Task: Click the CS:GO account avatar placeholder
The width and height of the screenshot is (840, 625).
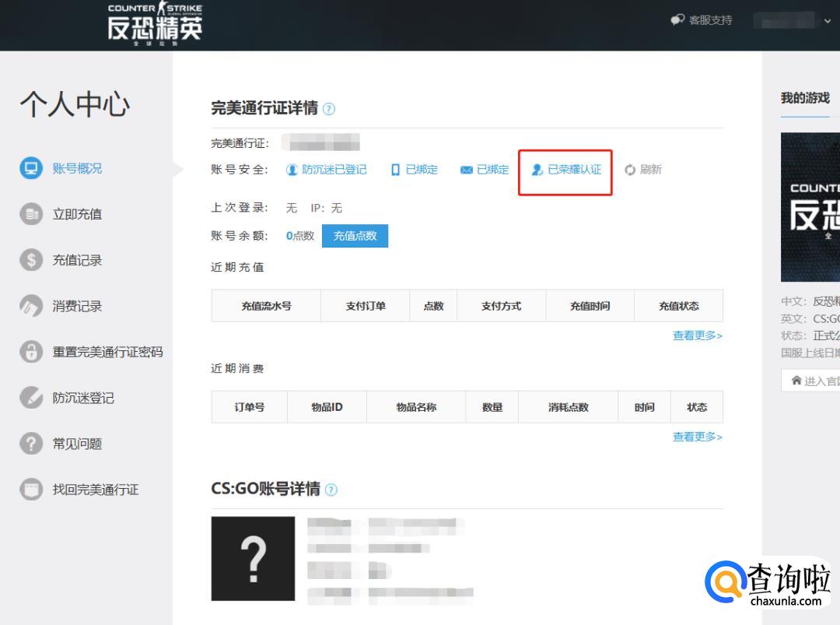Action: coord(253,559)
